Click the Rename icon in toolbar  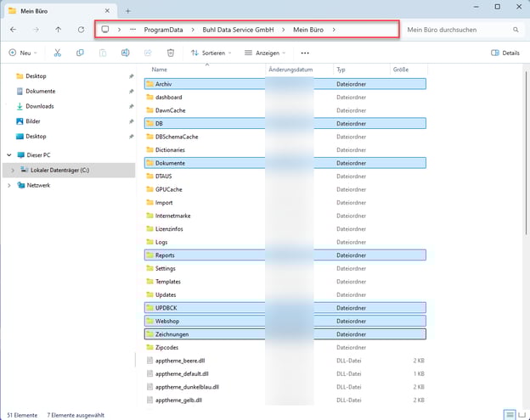click(125, 53)
